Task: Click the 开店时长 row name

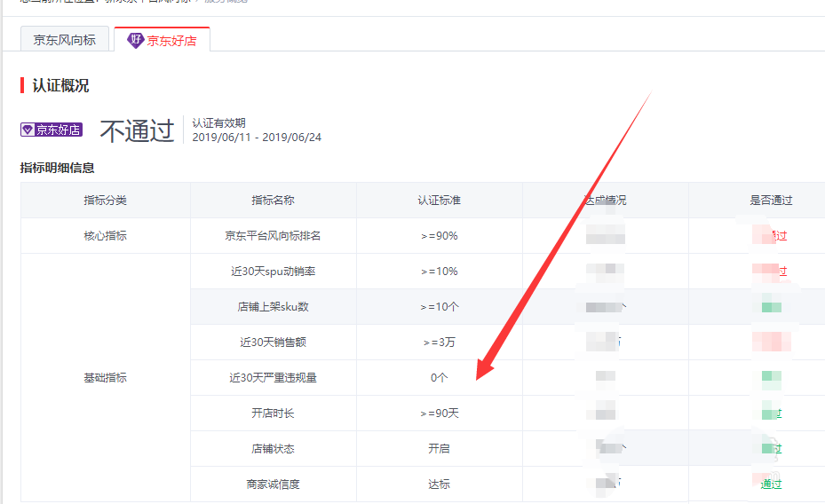Action: pos(273,413)
